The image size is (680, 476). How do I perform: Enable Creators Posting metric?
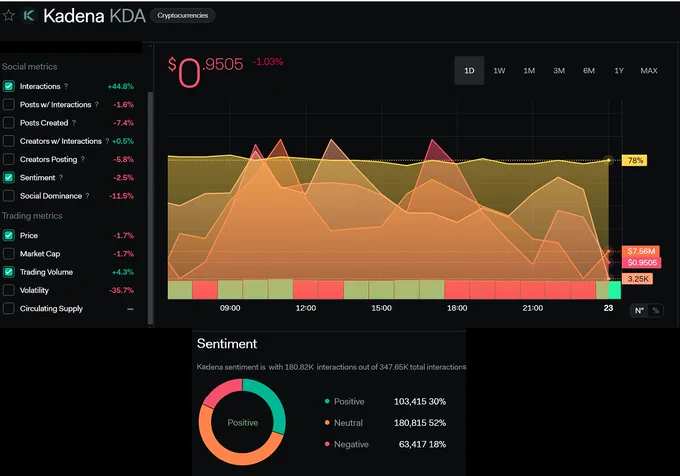coord(9,159)
